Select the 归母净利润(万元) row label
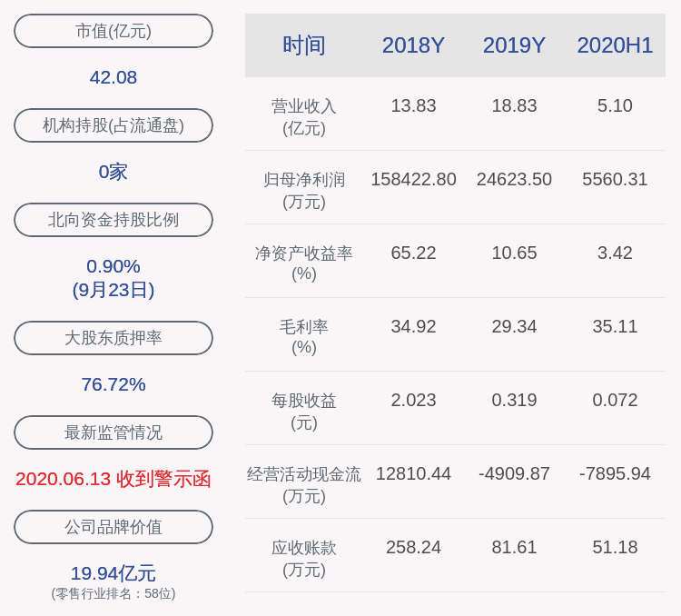This screenshot has height=616, width=681. coord(304,191)
